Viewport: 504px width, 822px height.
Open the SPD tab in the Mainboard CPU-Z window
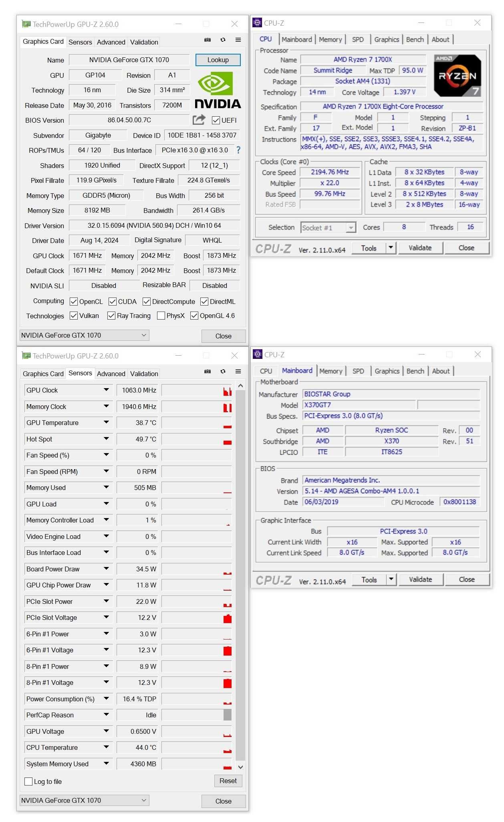coord(358,371)
